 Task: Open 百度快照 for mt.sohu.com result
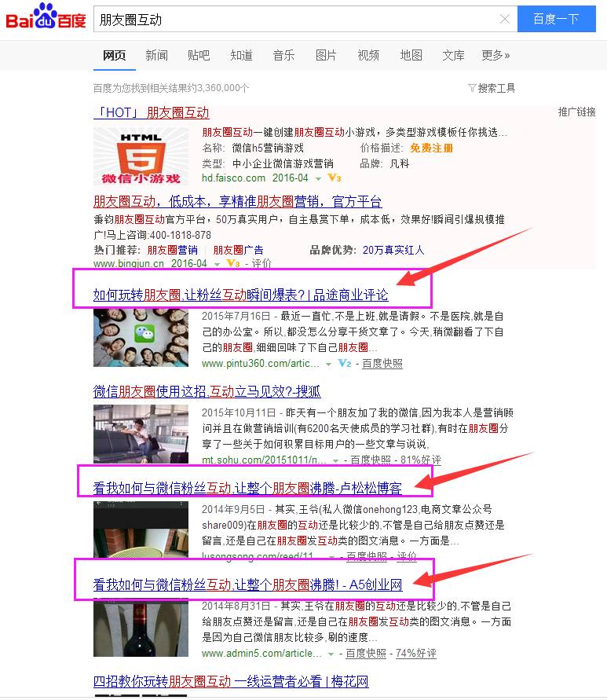tap(371, 460)
